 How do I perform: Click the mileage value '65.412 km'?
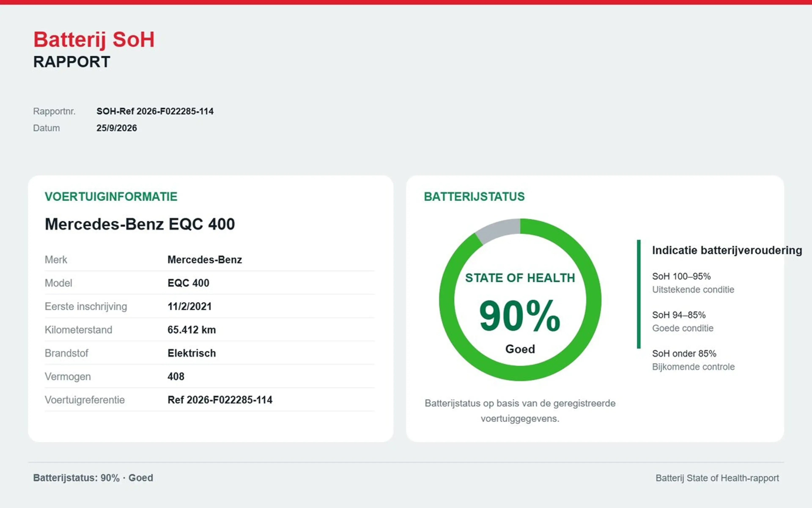pos(192,330)
